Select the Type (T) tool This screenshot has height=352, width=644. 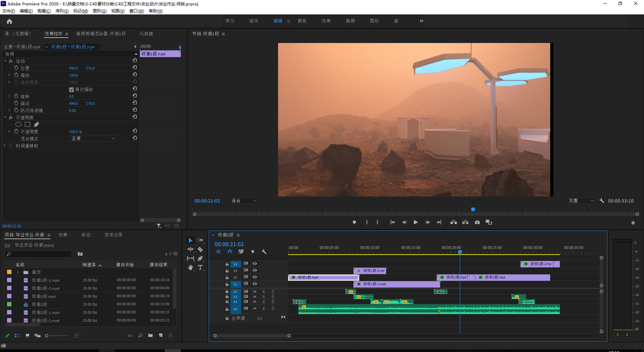tap(200, 268)
